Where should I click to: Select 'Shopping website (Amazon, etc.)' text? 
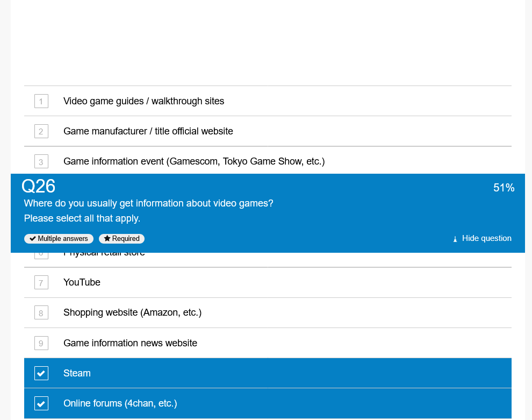point(132,312)
